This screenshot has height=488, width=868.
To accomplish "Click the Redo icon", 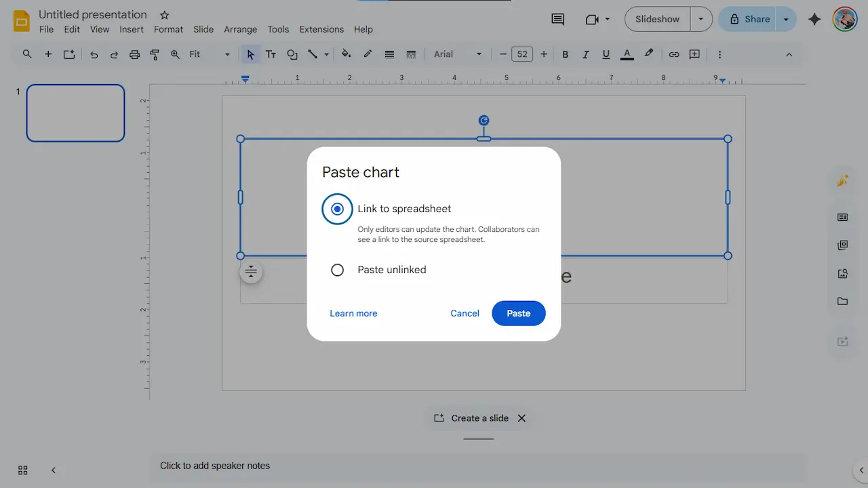I will [x=114, y=54].
